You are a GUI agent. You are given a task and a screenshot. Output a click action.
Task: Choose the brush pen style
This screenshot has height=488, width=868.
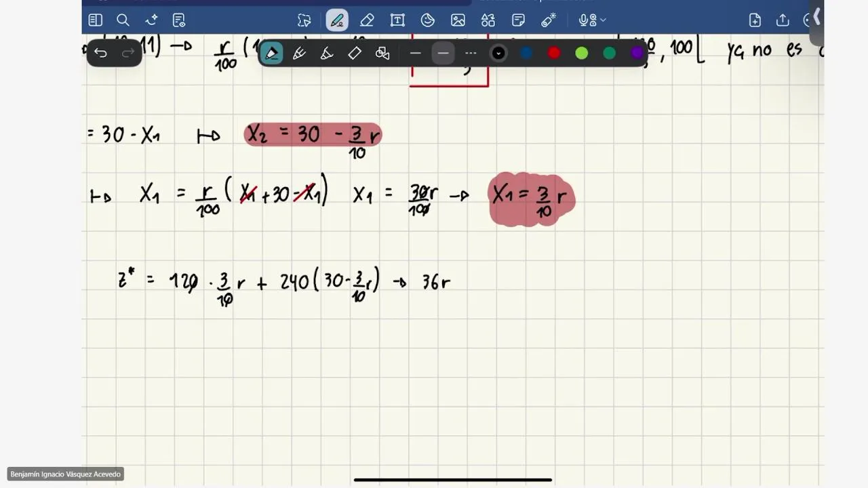(x=327, y=53)
